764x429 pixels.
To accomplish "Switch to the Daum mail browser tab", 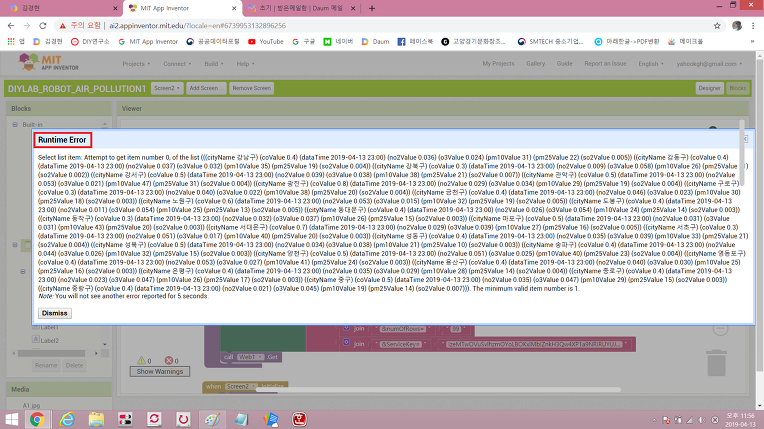I will (301, 8).
